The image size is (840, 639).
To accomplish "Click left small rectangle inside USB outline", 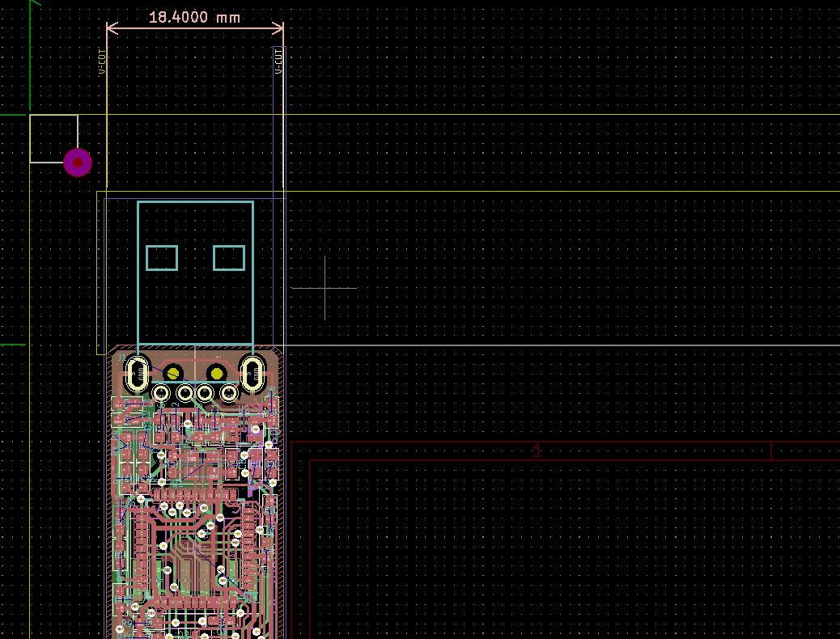I will point(162,258).
